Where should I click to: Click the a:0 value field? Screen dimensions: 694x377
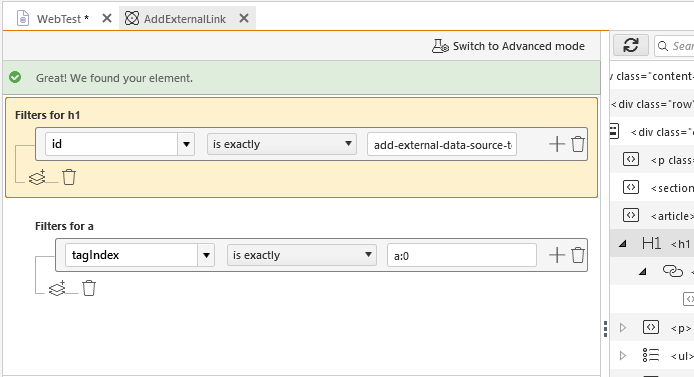462,256
